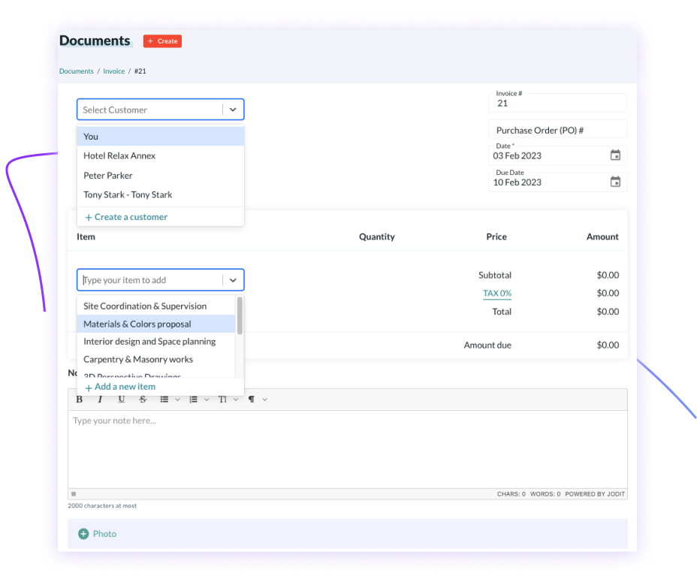
Task: Open the Due Date calendar picker
Action: coord(615,182)
